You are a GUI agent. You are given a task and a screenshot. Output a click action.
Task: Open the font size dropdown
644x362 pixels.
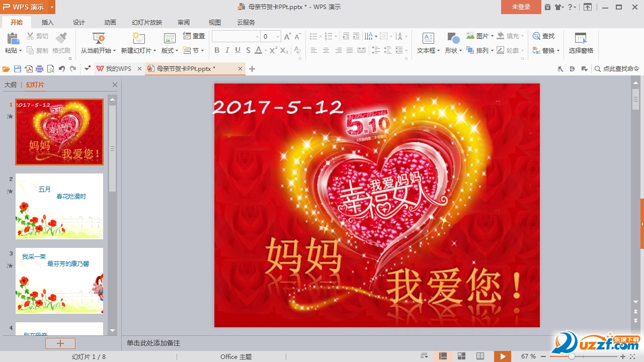pos(278,37)
